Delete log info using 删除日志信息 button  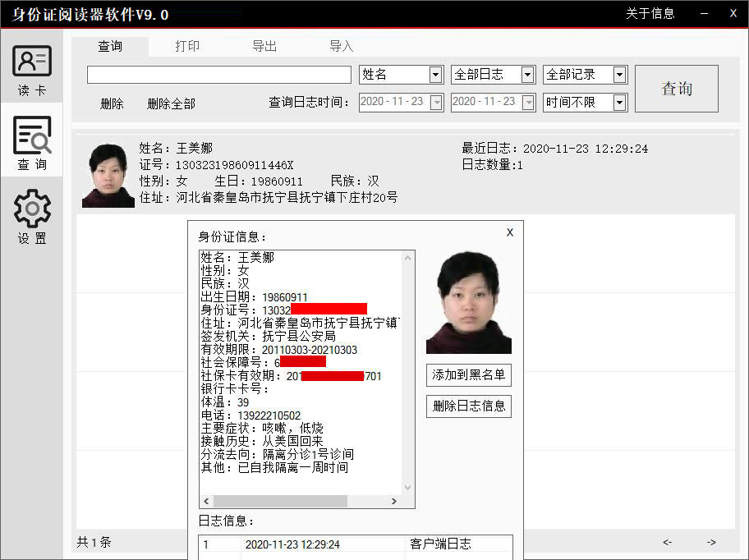[468, 406]
